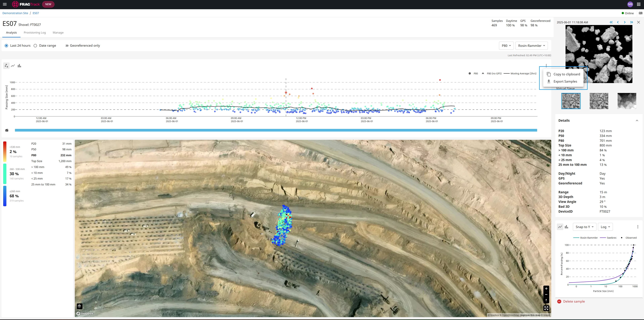The height and width of the screenshot is (320, 644).
Task: Toggle Swebrec curve in legend
Action: [x=608, y=238]
